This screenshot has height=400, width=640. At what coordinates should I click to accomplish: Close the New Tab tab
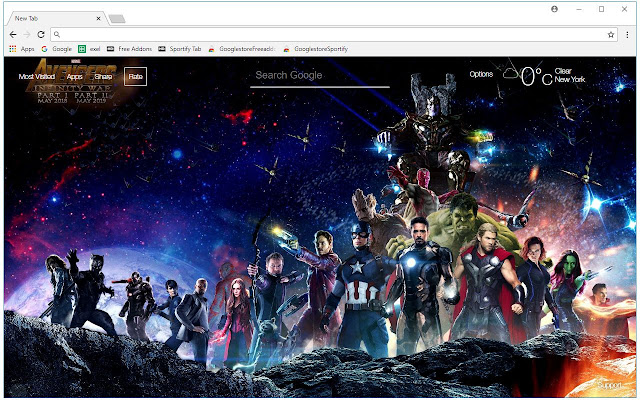pyautogui.click(x=98, y=18)
